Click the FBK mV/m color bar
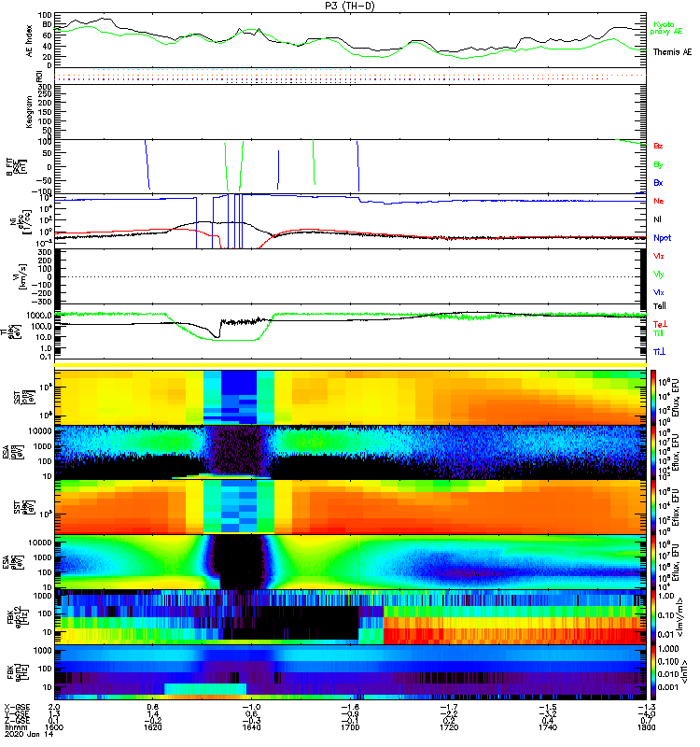Screen dimensions: 700x747 (x=653, y=617)
